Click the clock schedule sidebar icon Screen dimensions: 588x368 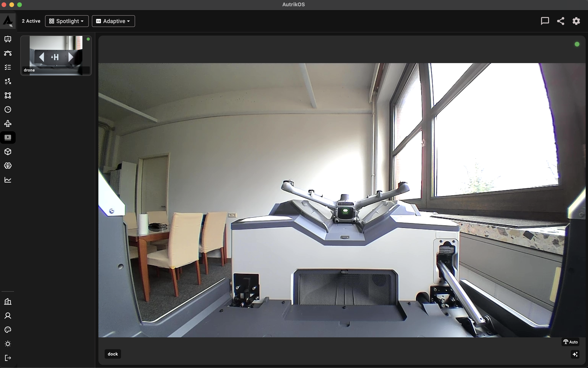click(8, 110)
